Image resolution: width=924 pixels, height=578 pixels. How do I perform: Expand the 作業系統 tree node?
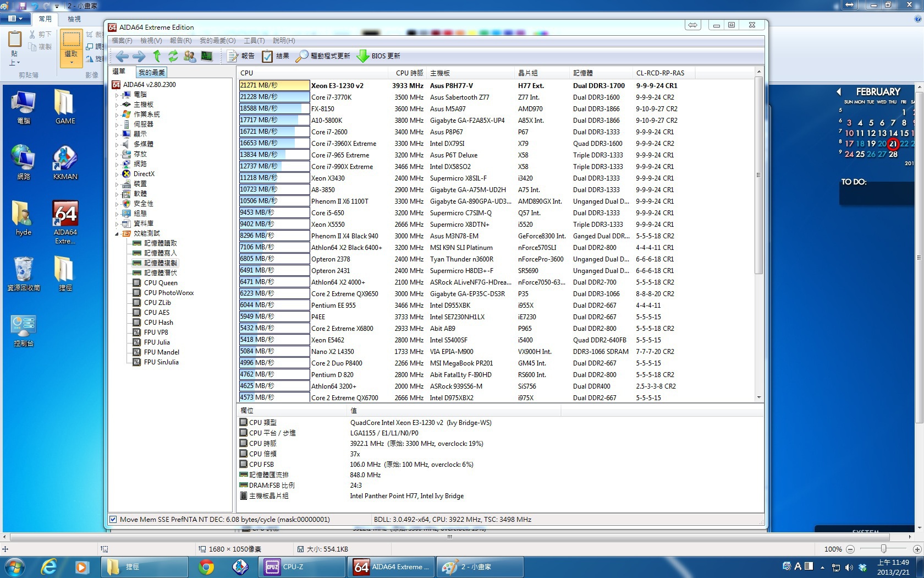pyautogui.click(x=117, y=114)
